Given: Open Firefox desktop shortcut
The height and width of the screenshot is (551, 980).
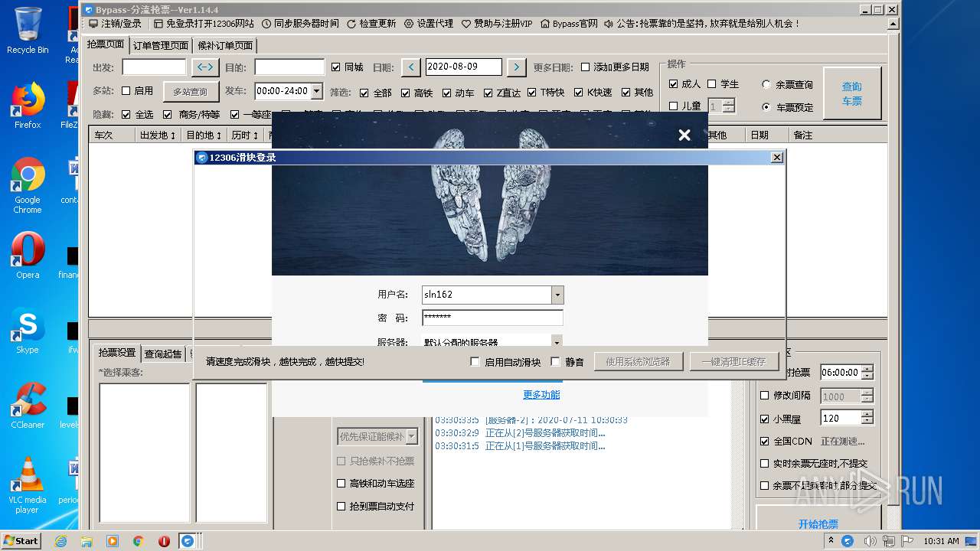Looking at the screenshot, I should 28,105.
